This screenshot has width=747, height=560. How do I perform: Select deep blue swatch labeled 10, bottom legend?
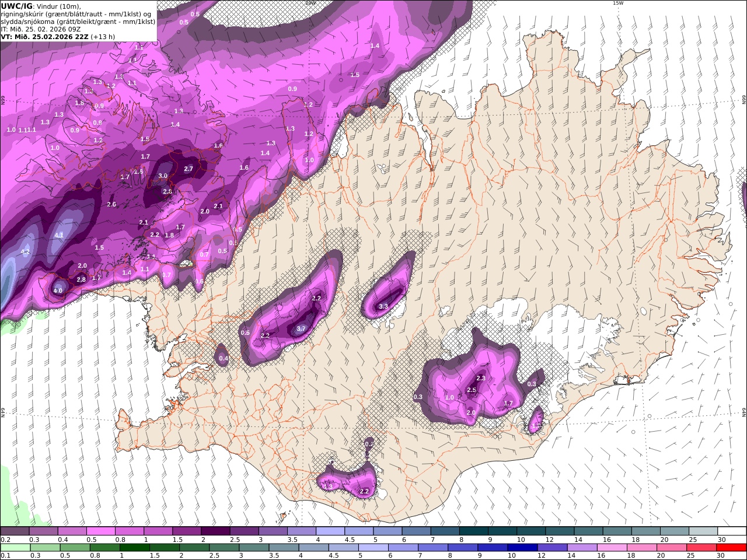coord(522,547)
